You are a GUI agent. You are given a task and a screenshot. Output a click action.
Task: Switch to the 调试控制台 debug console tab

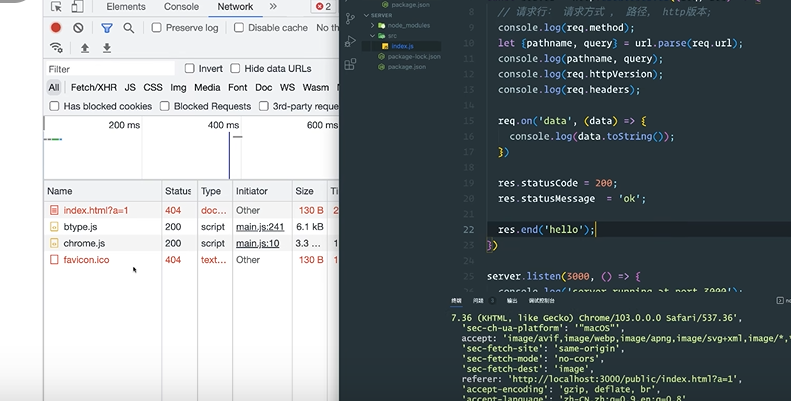tap(542, 301)
